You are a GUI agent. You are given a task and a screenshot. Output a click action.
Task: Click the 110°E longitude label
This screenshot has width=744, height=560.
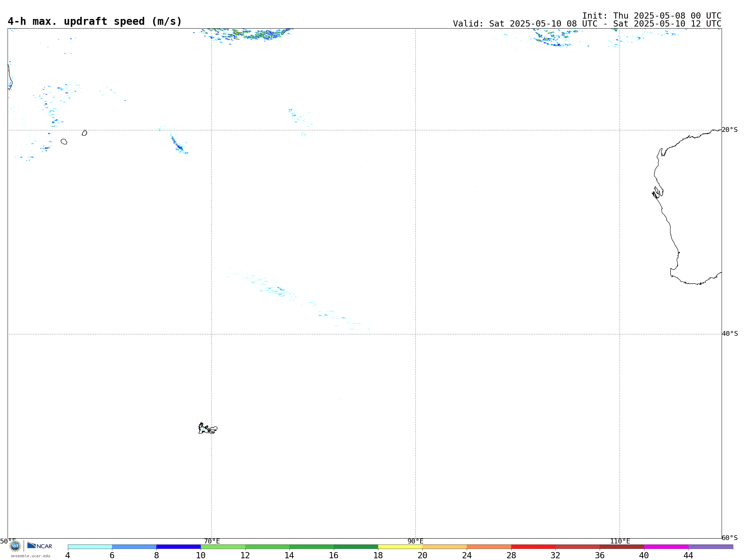(620, 541)
